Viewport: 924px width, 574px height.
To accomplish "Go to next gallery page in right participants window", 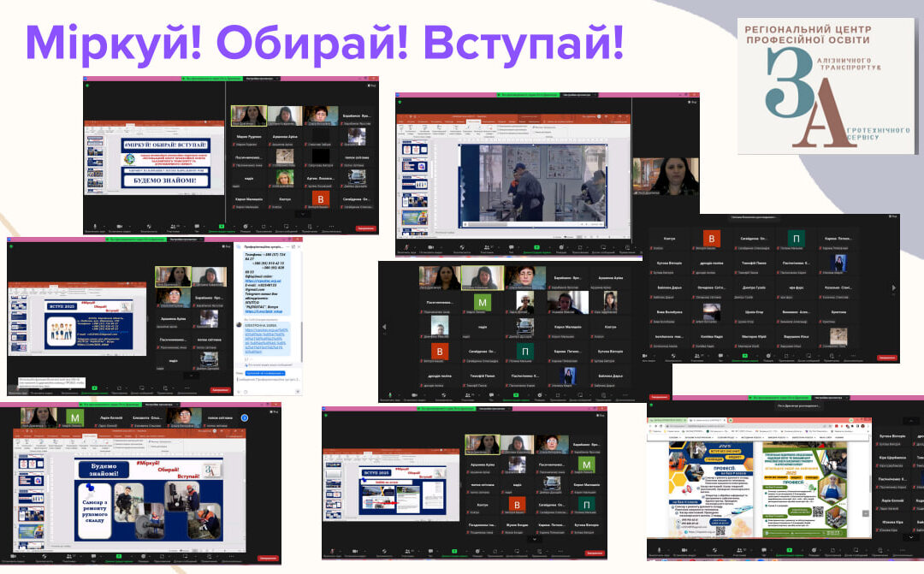I will click(x=893, y=287).
